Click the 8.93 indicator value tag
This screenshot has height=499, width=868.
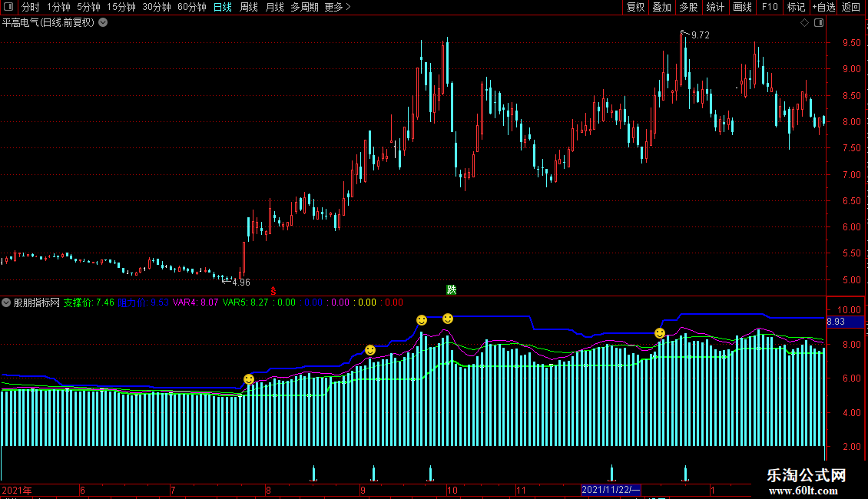(845, 322)
